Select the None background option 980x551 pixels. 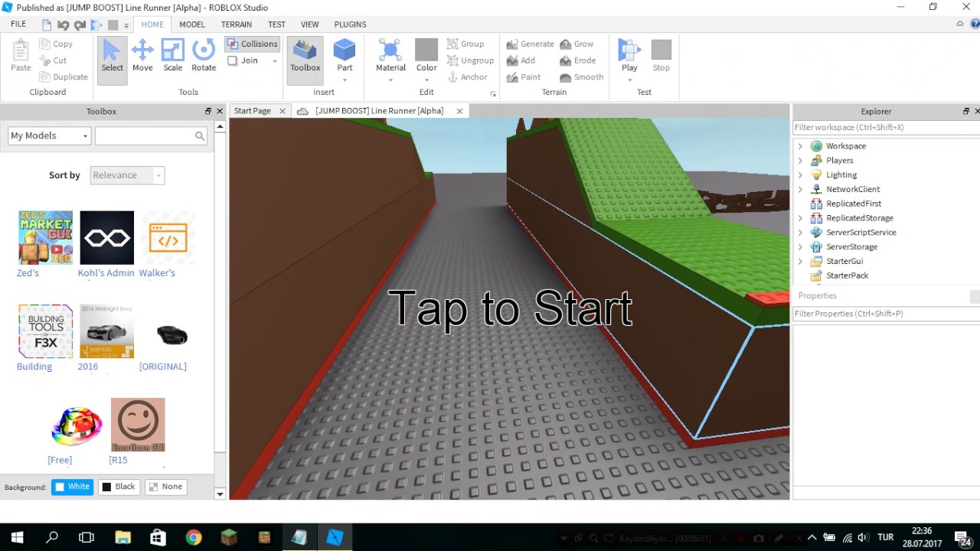pos(165,487)
